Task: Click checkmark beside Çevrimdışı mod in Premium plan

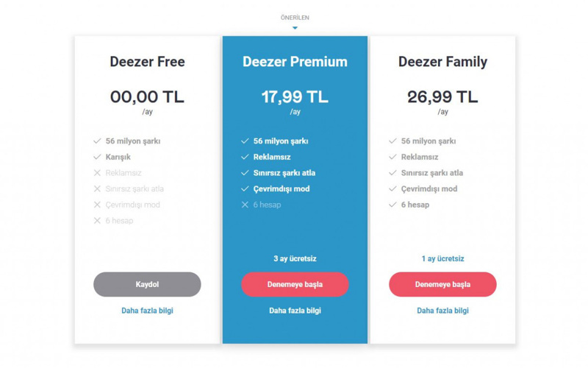Action: click(245, 188)
